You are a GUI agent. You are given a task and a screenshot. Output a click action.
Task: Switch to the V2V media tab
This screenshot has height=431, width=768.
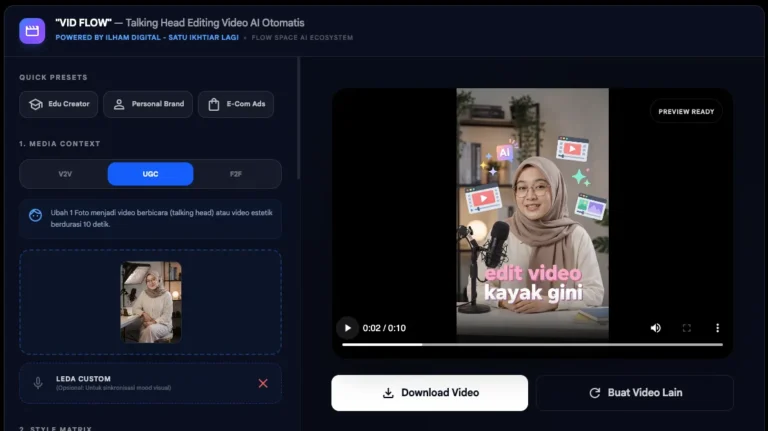[x=65, y=174]
